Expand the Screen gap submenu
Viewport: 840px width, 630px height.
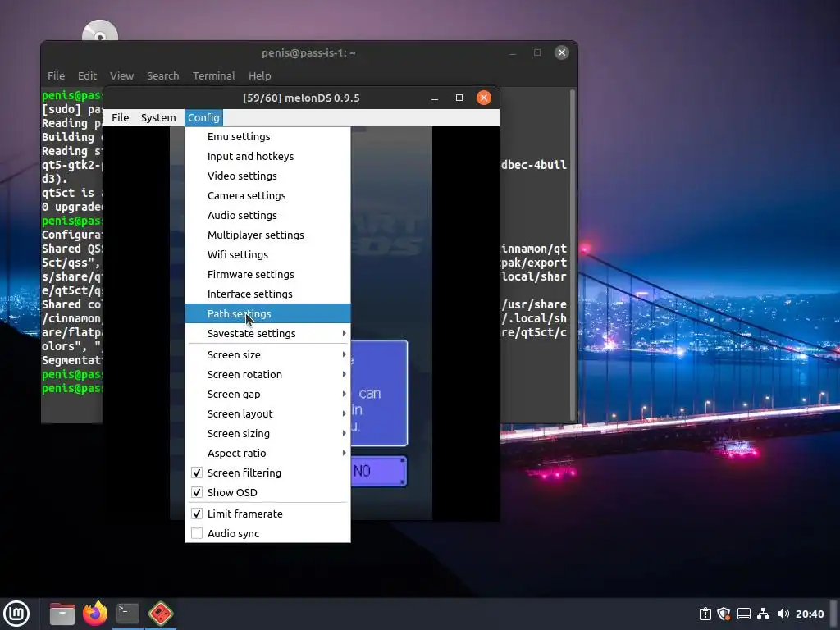[268, 395]
